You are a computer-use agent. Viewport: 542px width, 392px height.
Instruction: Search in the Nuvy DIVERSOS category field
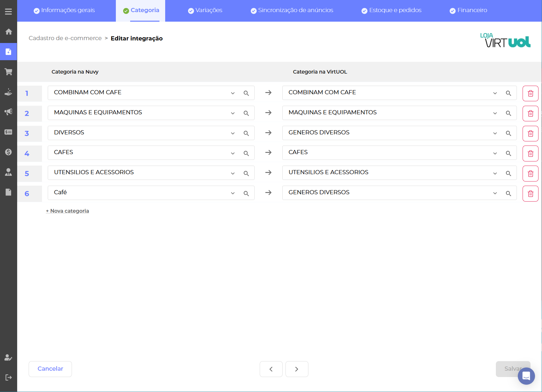[x=246, y=133]
